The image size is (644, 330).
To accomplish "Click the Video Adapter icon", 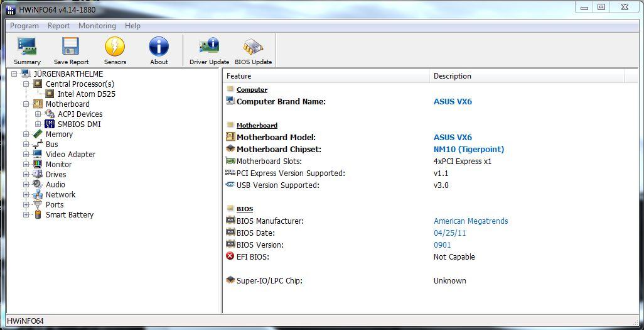I will click(x=38, y=154).
